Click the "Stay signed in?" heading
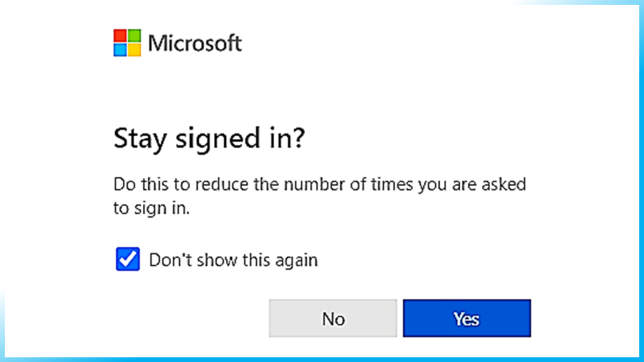This screenshot has width=644, height=362. click(209, 139)
